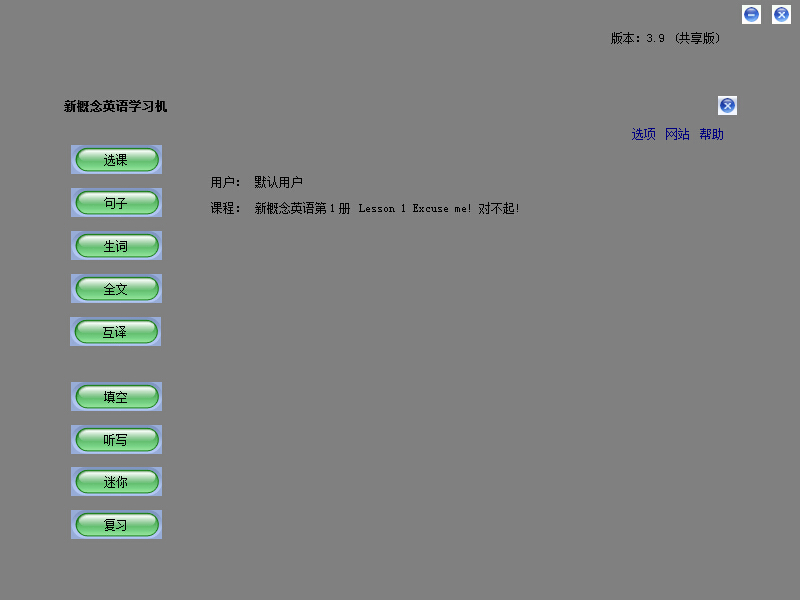Open the 填空 fill-in-the-blank exercise
This screenshot has height=600, width=800.
(116, 396)
